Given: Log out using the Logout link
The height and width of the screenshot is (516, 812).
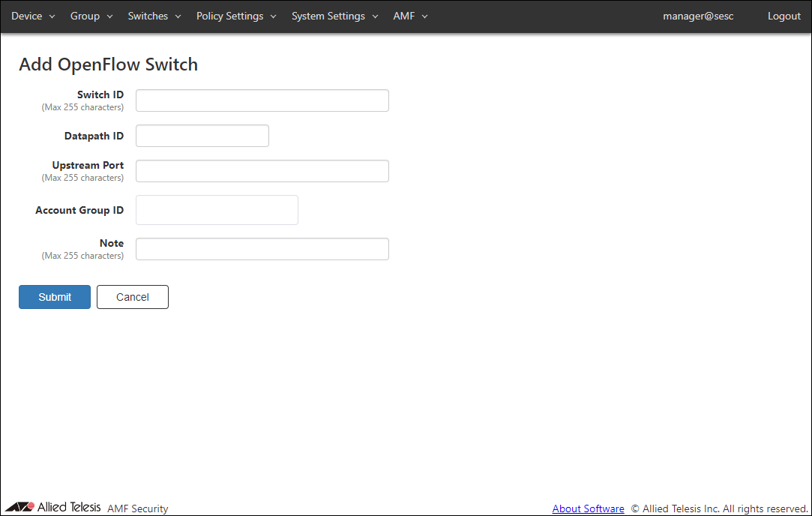Looking at the screenshot, I should point(784,16).
